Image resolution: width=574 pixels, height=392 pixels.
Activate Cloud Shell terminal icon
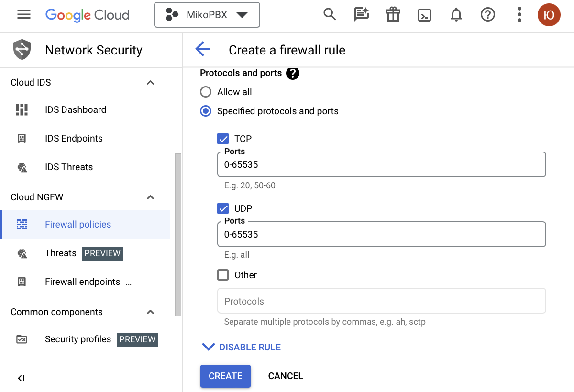point(424,15)
